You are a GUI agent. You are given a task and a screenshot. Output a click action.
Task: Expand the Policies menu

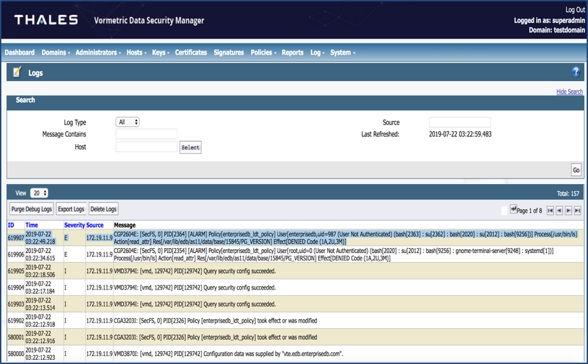point(261,53)
